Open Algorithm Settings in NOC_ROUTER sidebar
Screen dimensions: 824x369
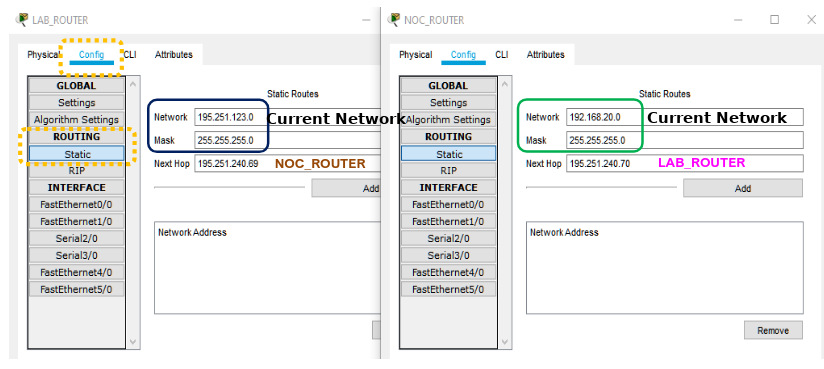tap(448, 119)
